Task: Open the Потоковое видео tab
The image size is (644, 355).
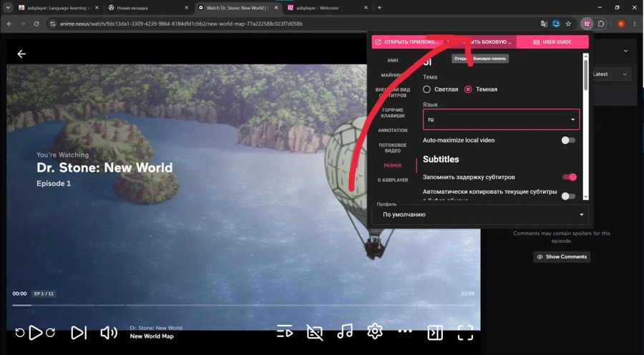Action: (393, 148)
